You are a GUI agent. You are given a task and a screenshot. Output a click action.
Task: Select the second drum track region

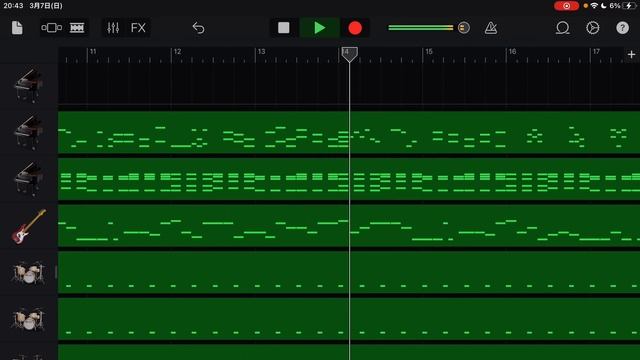click(349, 319)
